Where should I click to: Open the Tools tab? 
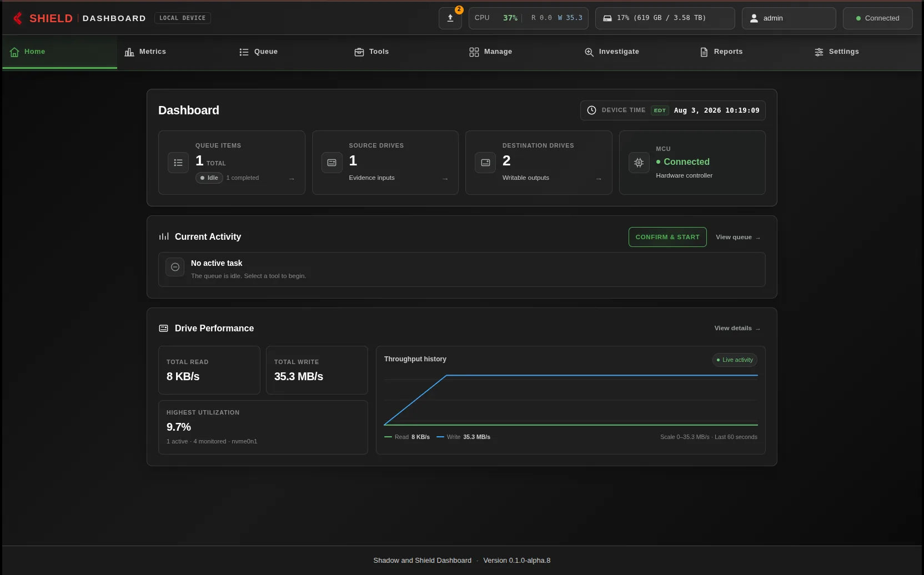(404, 52)
